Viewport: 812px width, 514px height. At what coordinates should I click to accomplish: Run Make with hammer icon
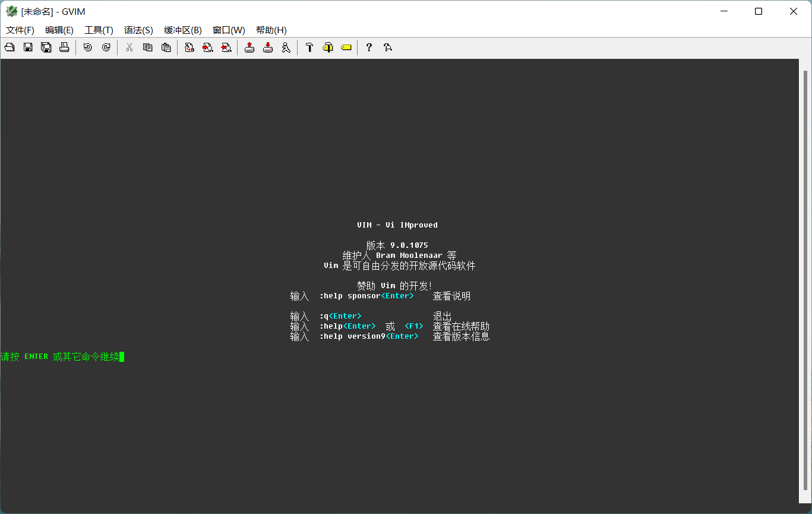(309, 48)
